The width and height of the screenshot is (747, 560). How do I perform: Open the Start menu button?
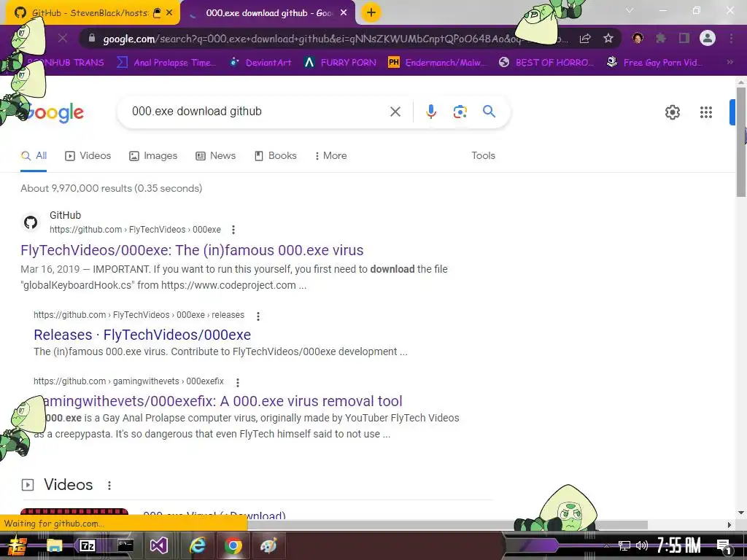(16, 545)
